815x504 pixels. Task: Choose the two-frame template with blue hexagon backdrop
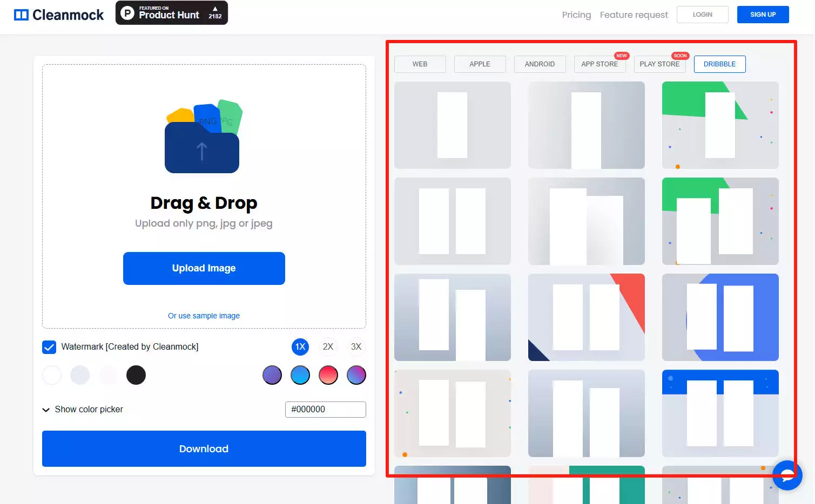click(x=720, y=317)
